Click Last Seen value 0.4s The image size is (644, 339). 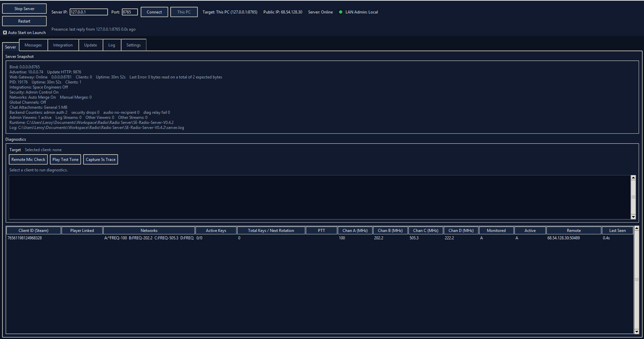click(x=606, y=238)
